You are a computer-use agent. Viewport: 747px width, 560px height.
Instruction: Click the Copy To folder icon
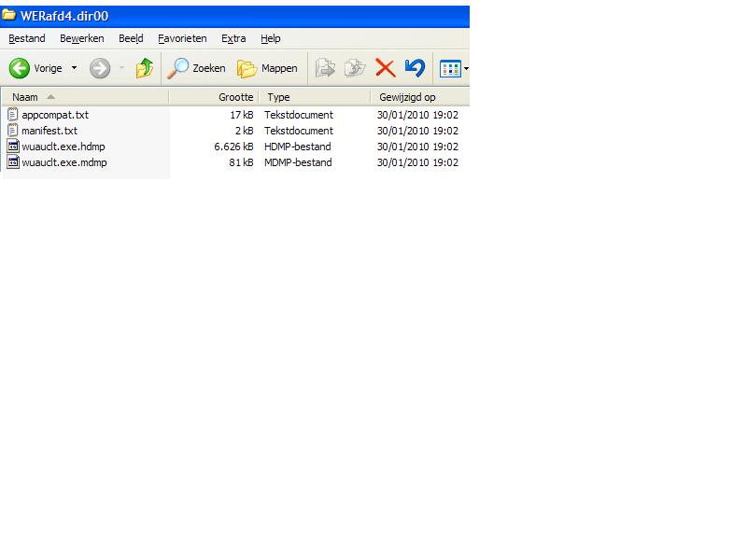(355, 68)
